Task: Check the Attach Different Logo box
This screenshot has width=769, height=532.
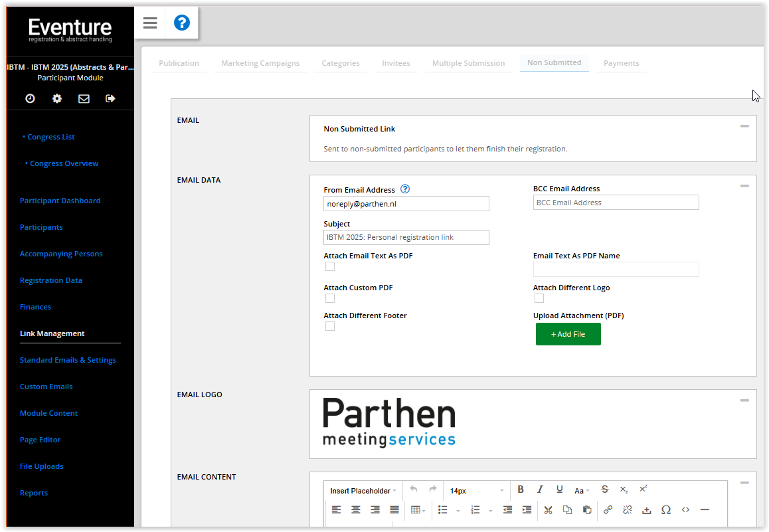Action: pos(539,298)
